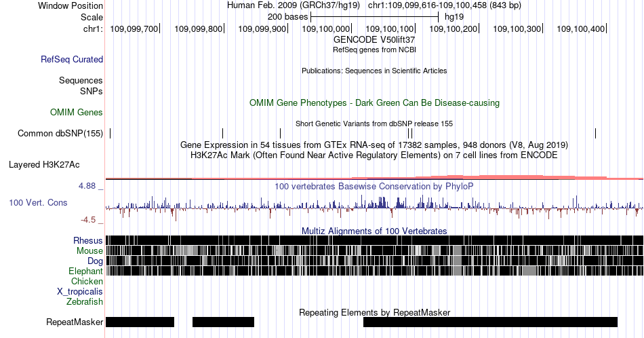Viewport: 644px width, 338px height.
Task: Click the OMIM Genes track label
Action: pyautogui.click(x=77, y=112)
